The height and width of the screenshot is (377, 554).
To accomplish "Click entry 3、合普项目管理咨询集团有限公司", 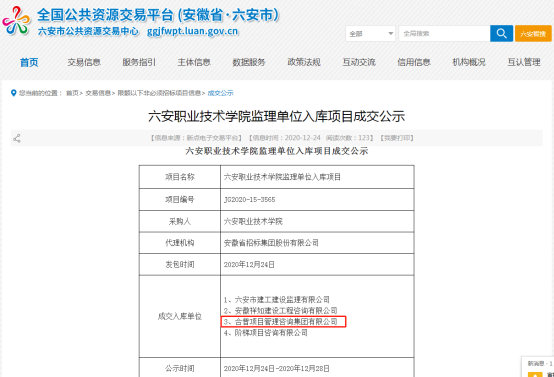I will [x=281, y=322].
